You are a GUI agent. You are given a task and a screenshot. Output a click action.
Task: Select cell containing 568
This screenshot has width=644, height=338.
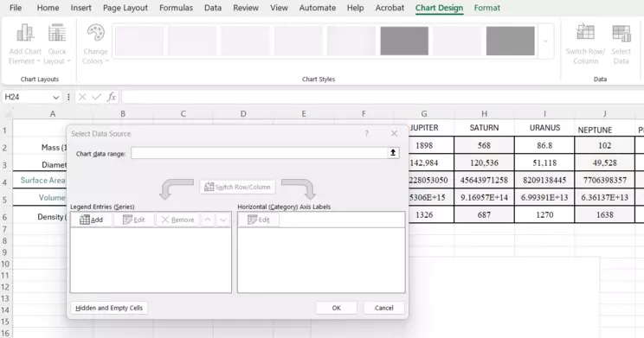pyautogui.click(x=484, y=145)
